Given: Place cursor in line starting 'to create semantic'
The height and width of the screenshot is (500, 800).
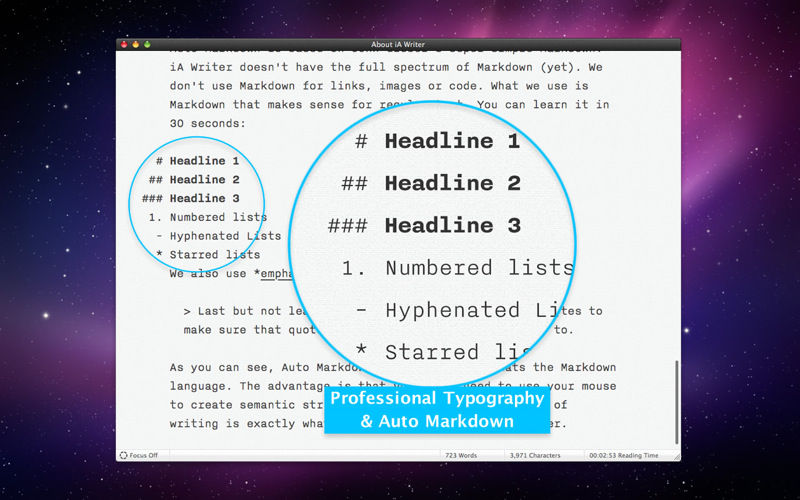Looking at the screenshot, I should 246,405.
